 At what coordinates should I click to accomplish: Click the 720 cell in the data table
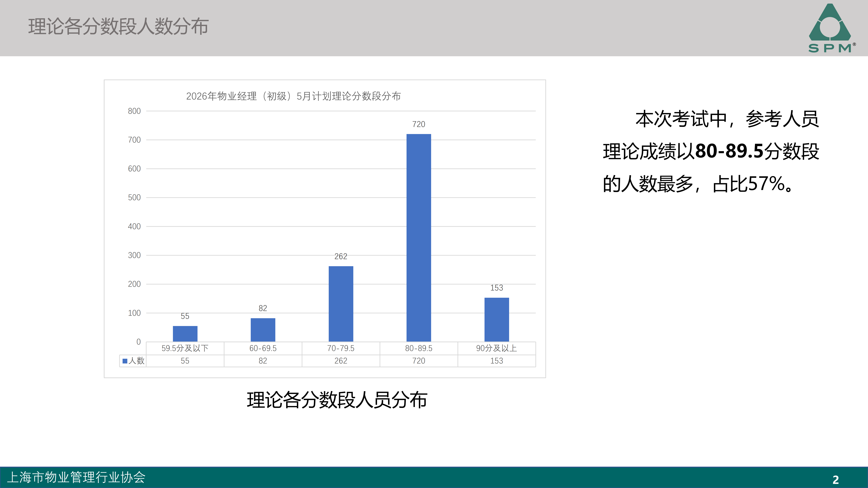click(419, 361)
